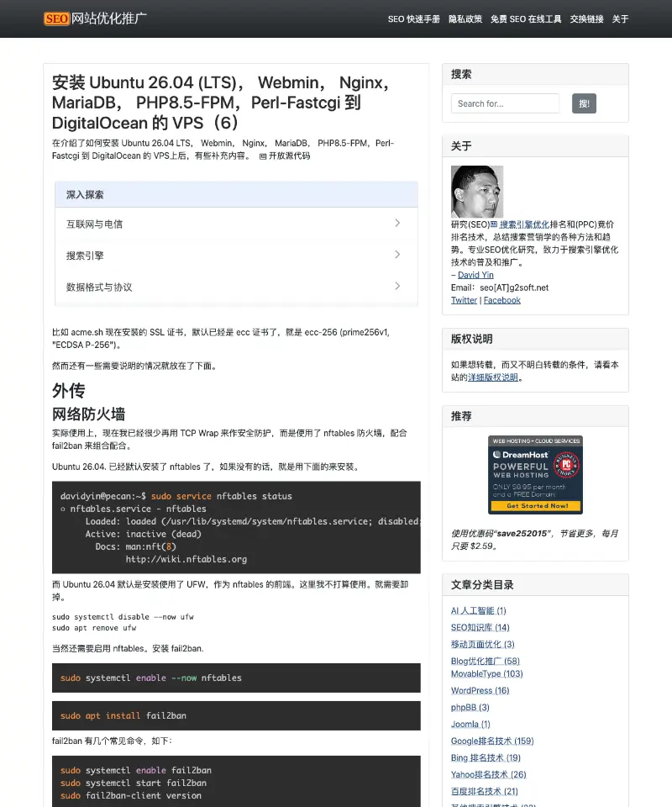Image resolution: width=672 pixels, height=807 pixels.
Task: Open the SEO知识库 (14) category
Action: click(x=480, y=627)
